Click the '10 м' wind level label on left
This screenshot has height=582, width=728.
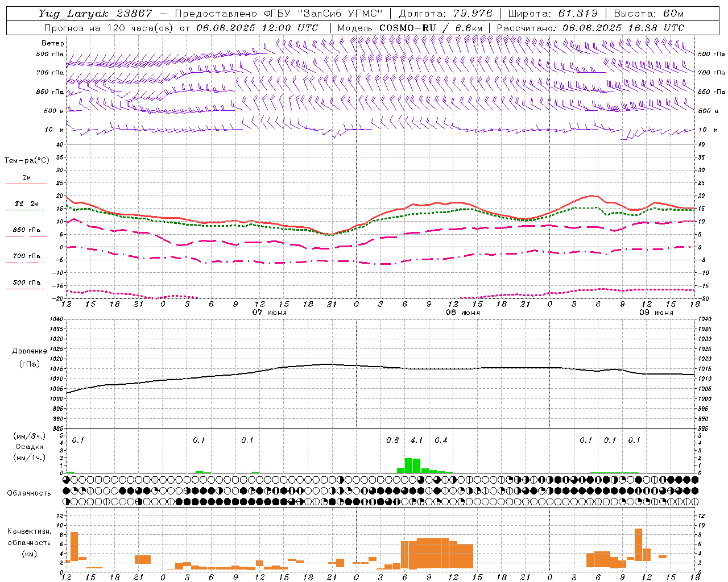point(54,130)
